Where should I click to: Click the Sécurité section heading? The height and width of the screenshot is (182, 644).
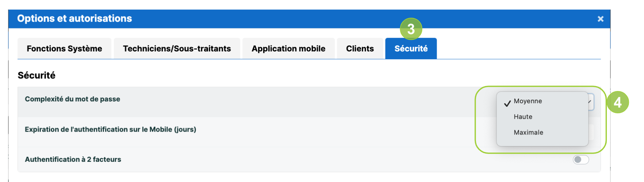pyautogui.click(x=36, y=76)
